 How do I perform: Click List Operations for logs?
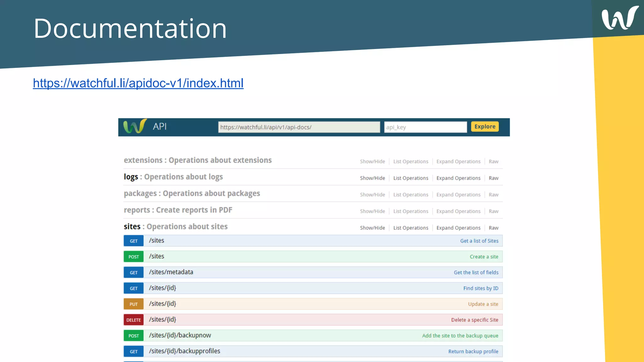click(x=411, y=178)
